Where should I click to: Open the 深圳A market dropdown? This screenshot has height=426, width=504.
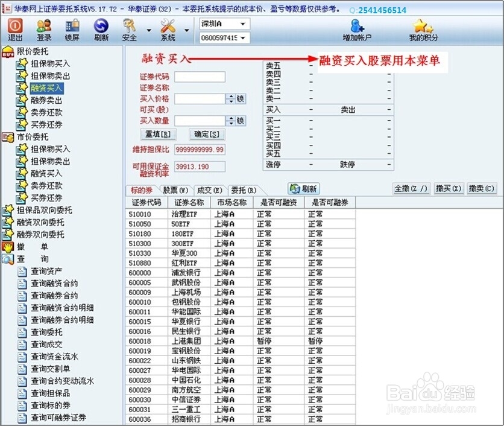coord(224,23)
